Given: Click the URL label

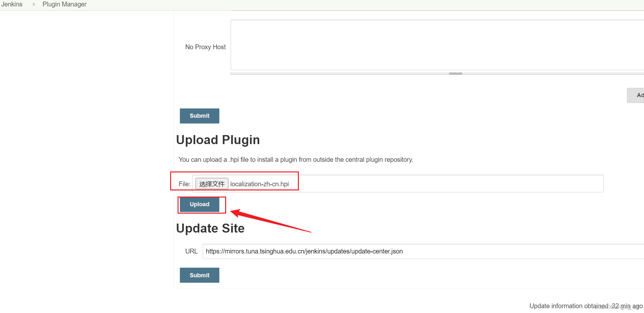Looking at the screenshot, I should tap(191, 251).
